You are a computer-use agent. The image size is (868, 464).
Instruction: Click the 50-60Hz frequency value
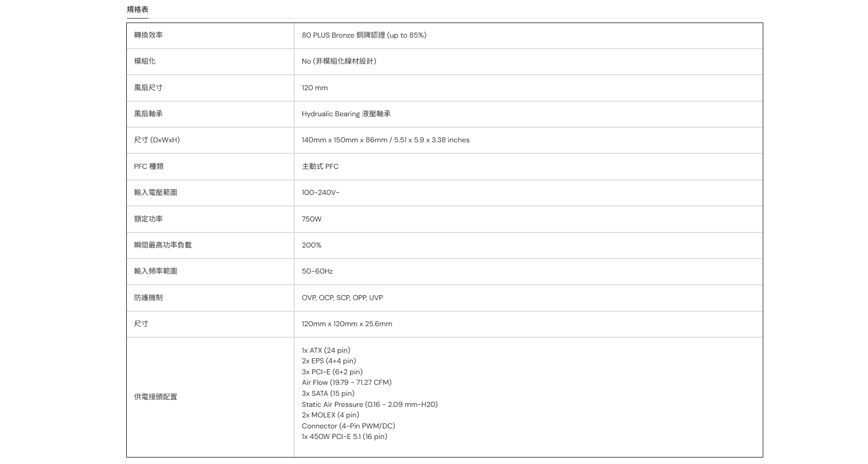point(317,271)
